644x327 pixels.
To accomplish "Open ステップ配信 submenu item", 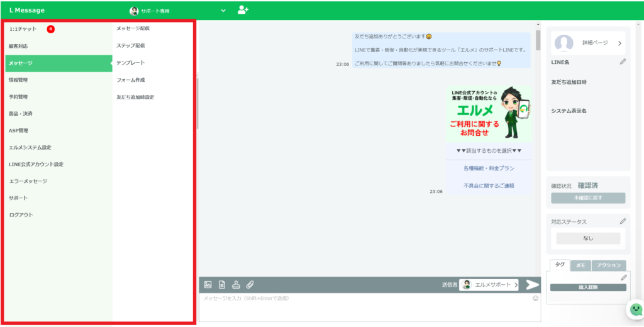I will pyautogui.click(x=131, y=46).
